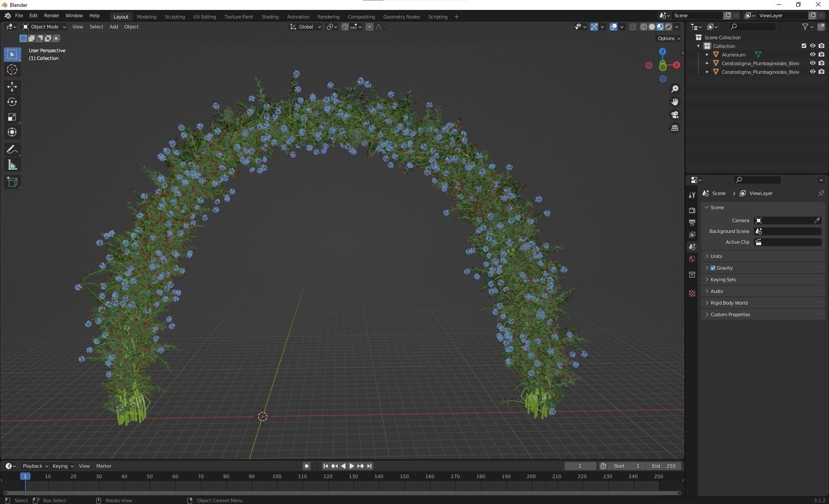The width and height of the screenshot is (829, 504).
Task: Click the Options button in viewport
Action: (668, 38)
